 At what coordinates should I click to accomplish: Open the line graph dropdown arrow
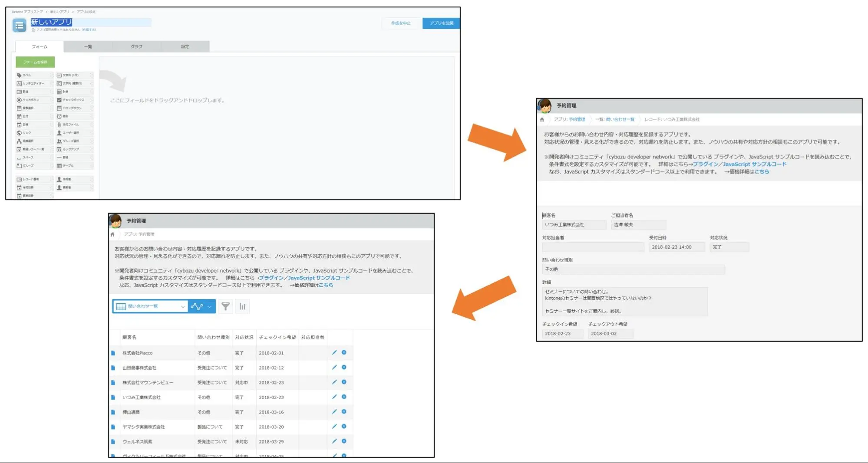[210, 306]
